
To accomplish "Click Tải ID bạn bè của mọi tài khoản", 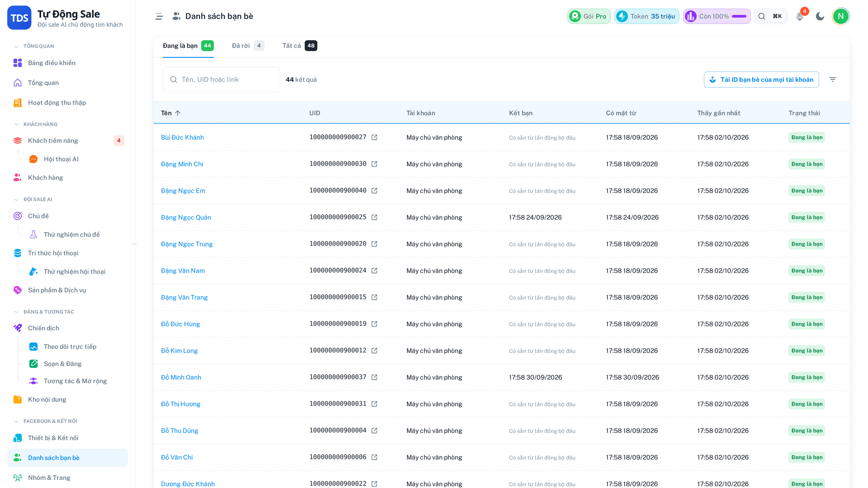I will click(761, 80).
